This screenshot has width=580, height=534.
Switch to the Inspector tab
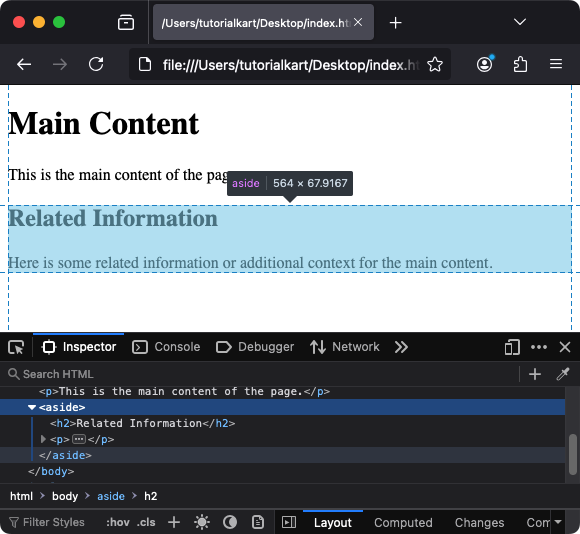coord(79,347)
